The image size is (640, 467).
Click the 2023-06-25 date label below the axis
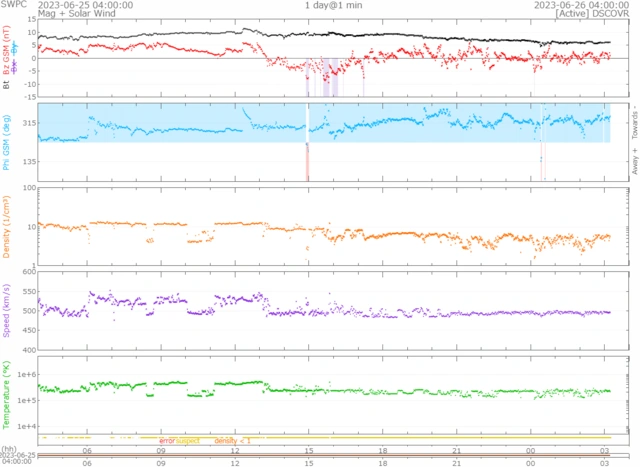point(18,454)
